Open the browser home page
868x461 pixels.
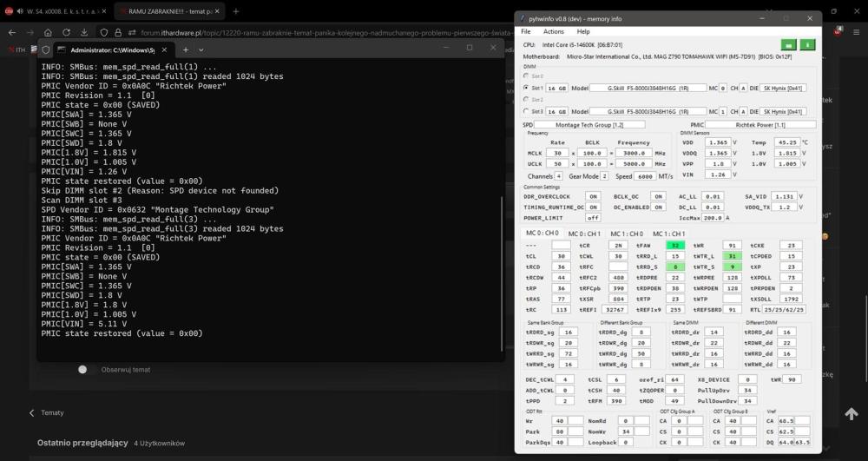click(48, 33)
